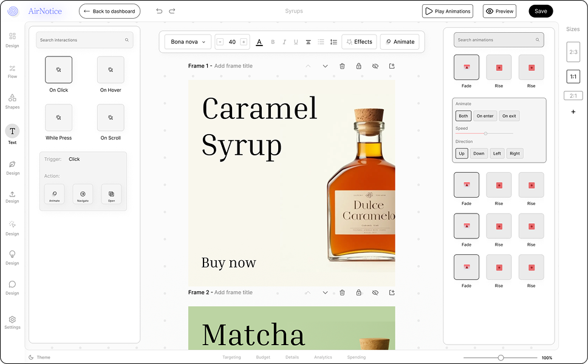Click the Animate action icon under Trigger
Image resolution: width=588 pixels, height=364 pixels.
click(54, 194)
